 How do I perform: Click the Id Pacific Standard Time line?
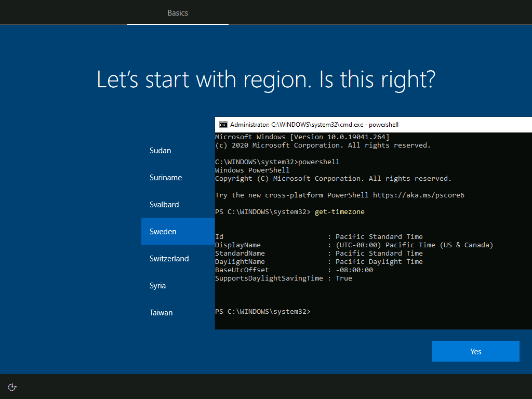coord(319,236)
